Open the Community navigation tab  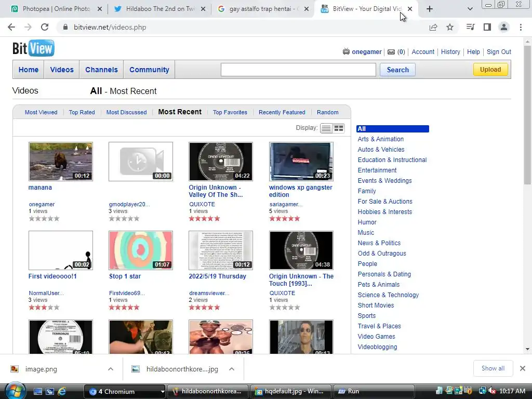(x=149, y=70)
